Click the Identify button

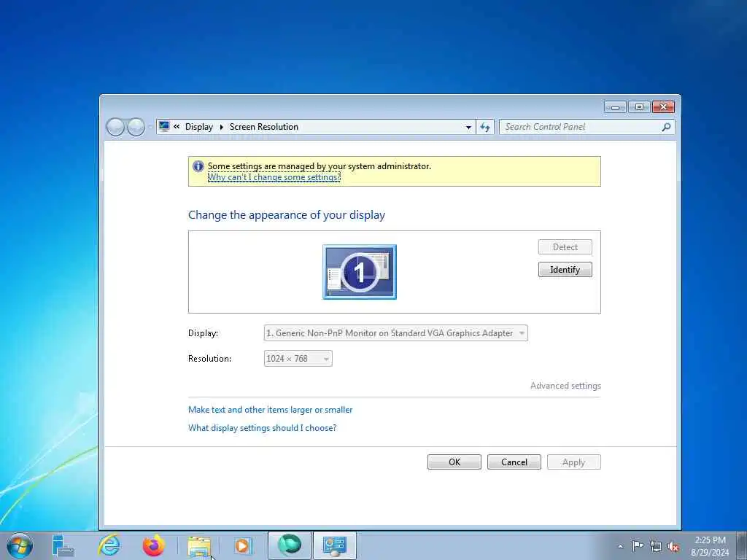[565, 270]
